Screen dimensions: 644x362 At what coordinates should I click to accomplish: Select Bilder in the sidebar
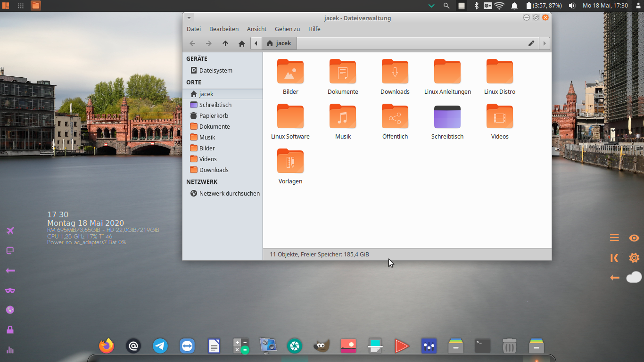pyautogui.click(x=223, y=148)
